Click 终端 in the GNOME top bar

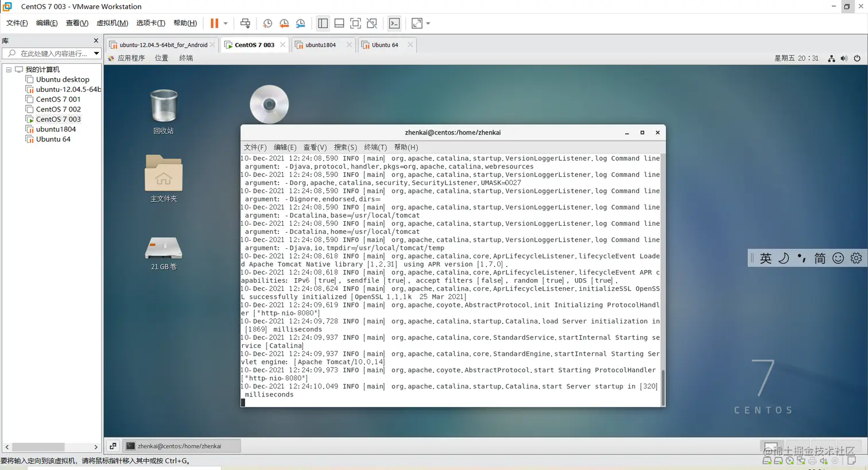pos(186,58)
